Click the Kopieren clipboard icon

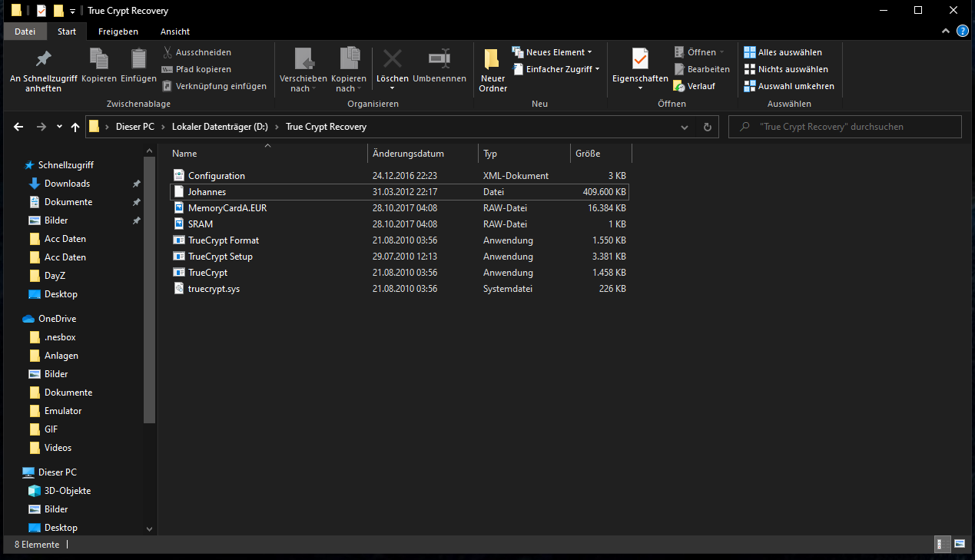99,59
